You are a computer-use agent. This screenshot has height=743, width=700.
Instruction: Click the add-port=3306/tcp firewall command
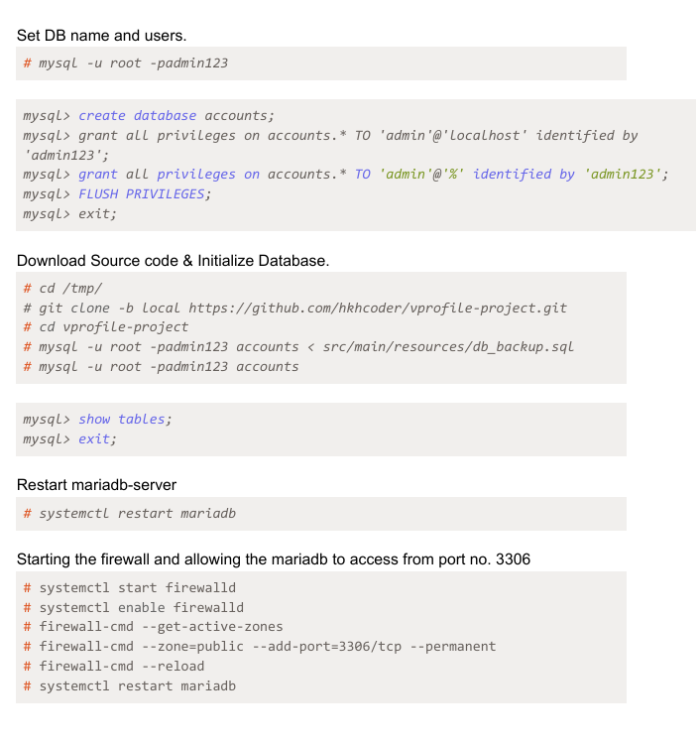259,647
